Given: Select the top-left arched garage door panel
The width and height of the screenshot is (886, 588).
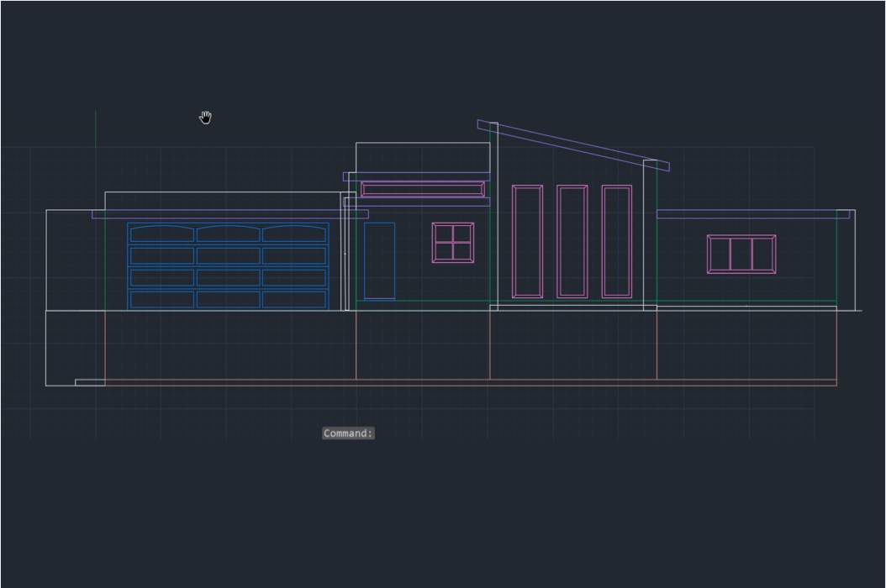Looking at the screenshot, I should point(161,234).
